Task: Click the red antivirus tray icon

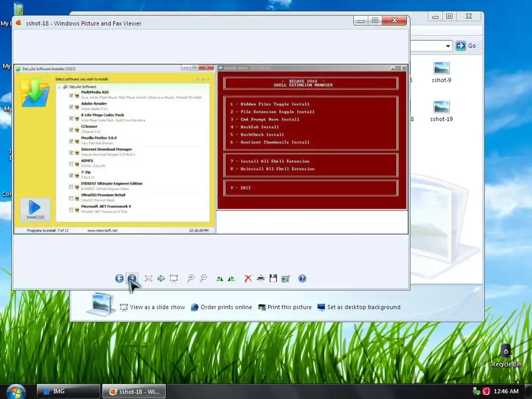Action: pyautogui.click(x=486, y=391)
